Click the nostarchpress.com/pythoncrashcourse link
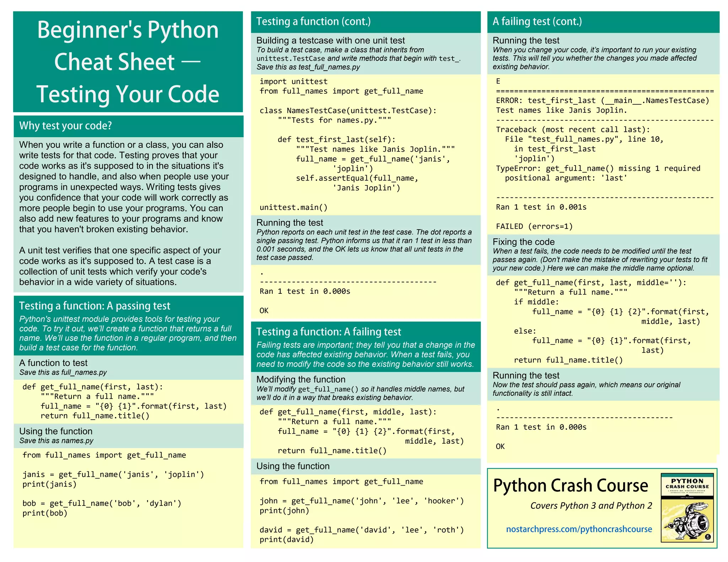The image size is (728, 562). (579, 529)
